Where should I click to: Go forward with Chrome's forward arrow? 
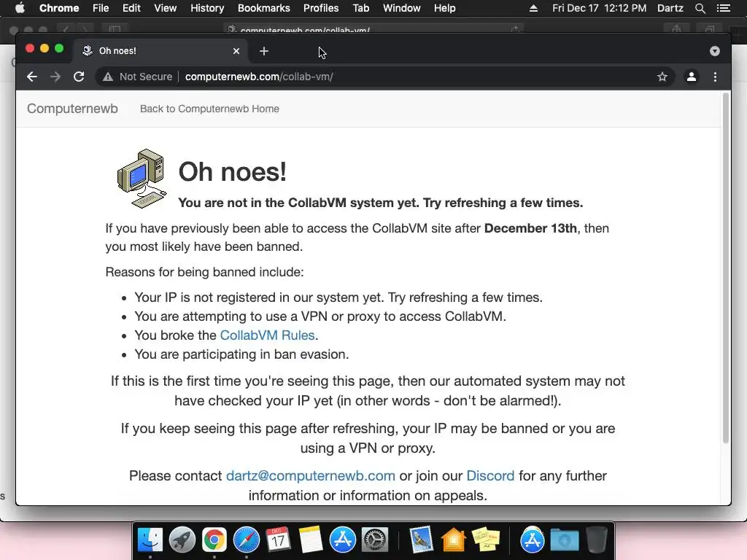55,77
